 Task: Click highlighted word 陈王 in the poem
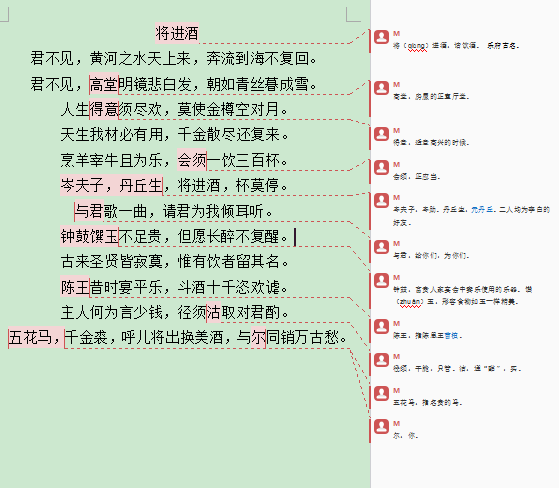75,287
